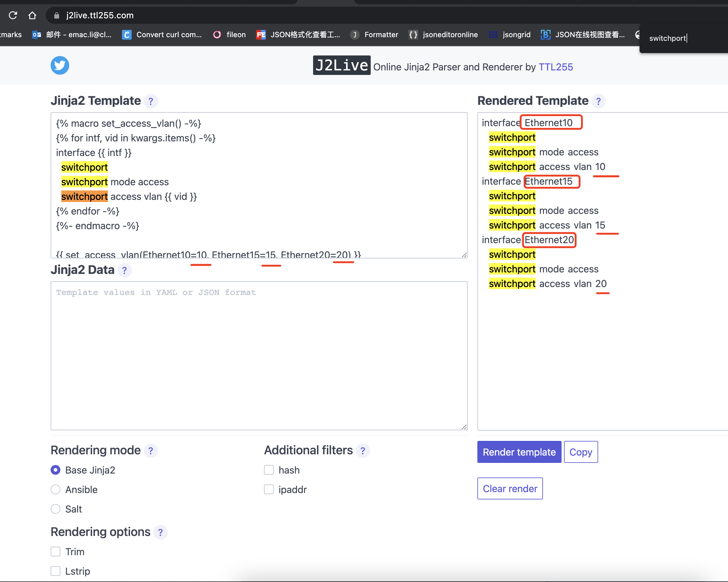Select the Ansible rendering mode
728x582 pixels.
55,489
